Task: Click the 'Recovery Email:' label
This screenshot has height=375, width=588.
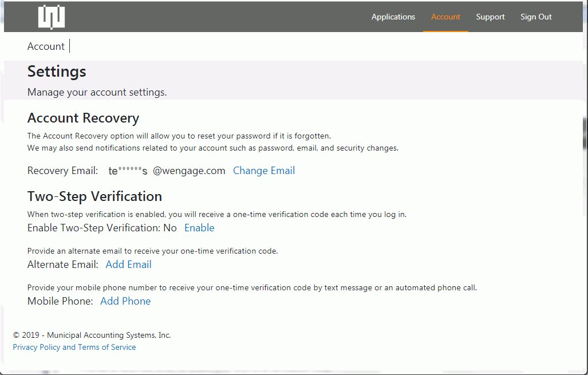Action: point(63,171)
